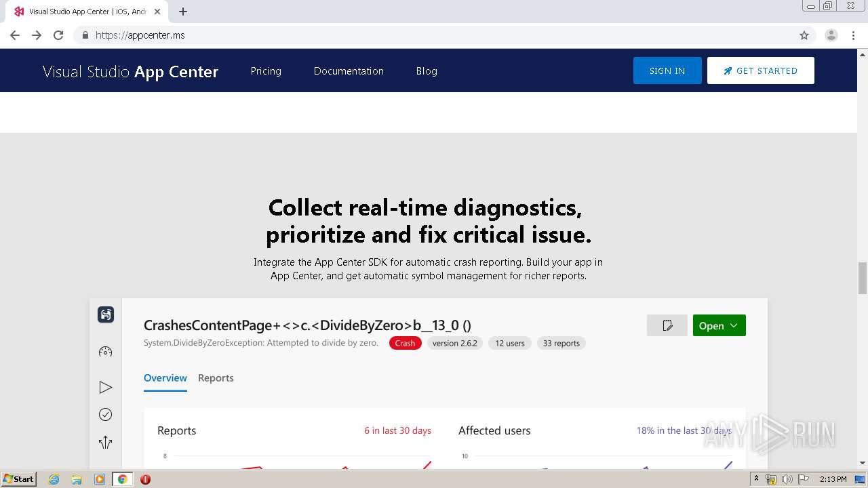Screen dimensions: 868x488
Task: Open the Pricing page
Action: point(266,71)
